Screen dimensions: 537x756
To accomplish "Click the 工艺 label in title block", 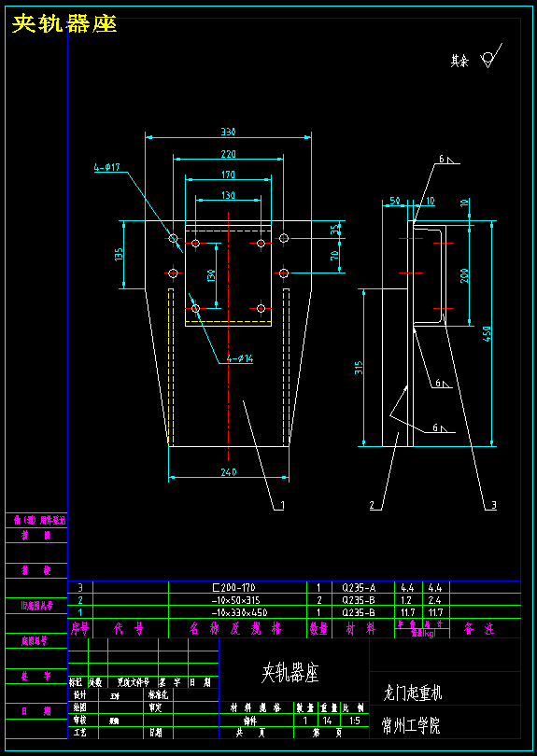I will point(80,733).
